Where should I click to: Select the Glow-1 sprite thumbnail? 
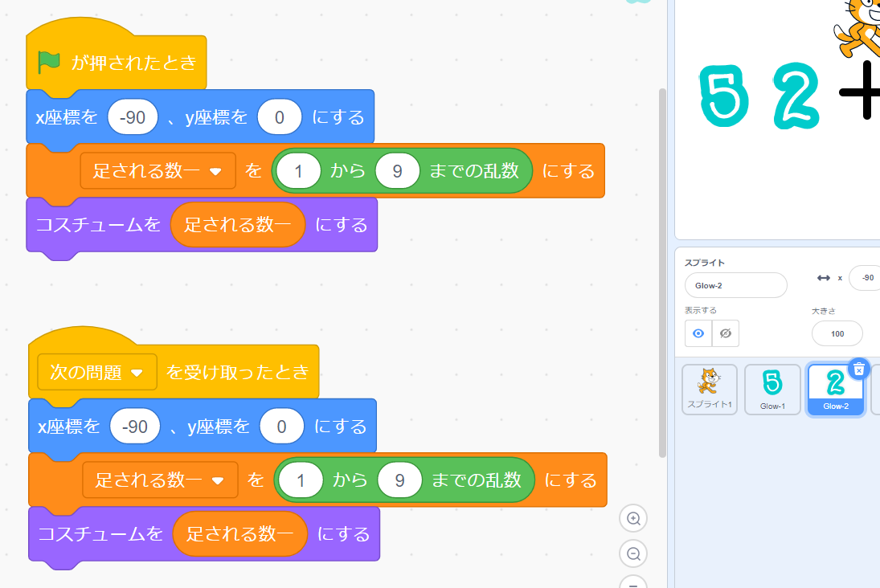coord(772,390)
